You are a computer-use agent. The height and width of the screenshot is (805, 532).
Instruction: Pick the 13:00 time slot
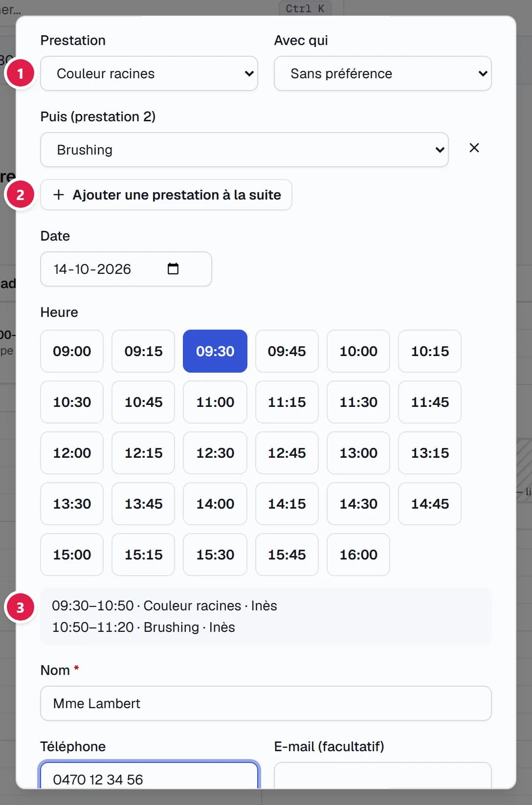click(358, 453)
